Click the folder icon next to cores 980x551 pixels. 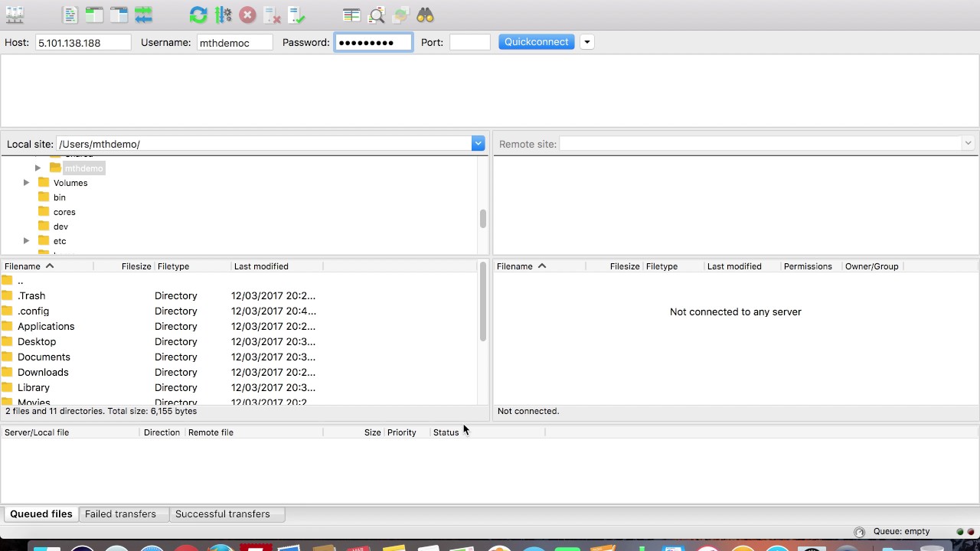coord(44,212)
